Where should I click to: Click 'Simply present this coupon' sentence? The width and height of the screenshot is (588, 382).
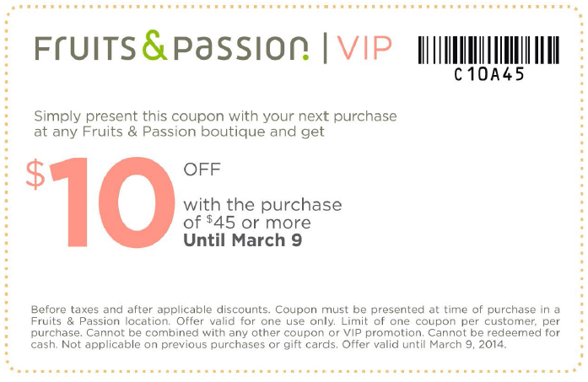pos(215,116)
